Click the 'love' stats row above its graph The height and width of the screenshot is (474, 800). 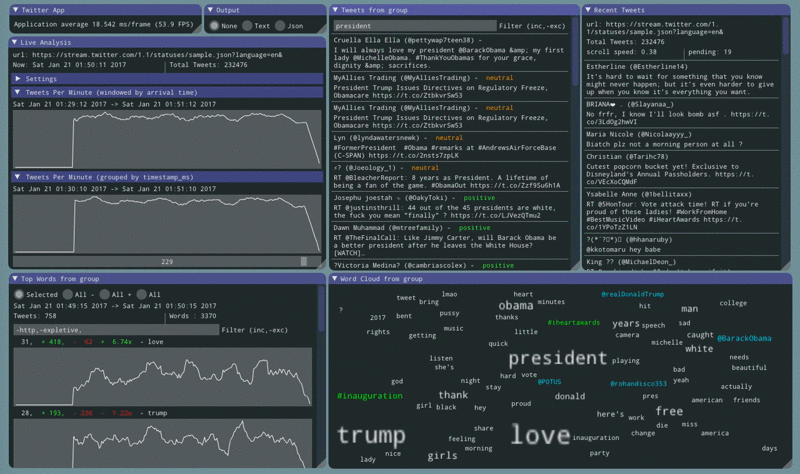92,342
